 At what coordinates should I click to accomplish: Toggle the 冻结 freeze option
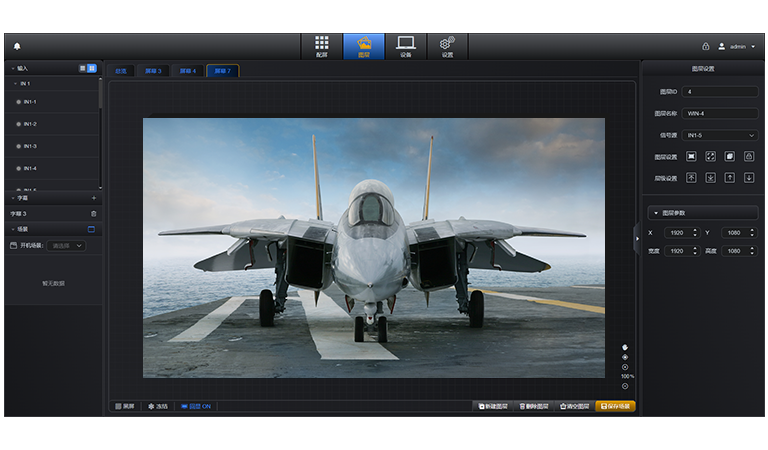coord(157,407)
